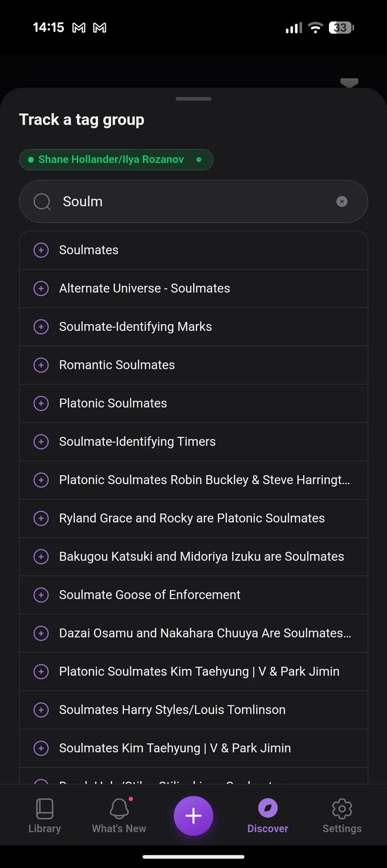Remove the Shane Hollander/Ilya Rozanov tag chip

pyautogui.click(x=199, y=159)
